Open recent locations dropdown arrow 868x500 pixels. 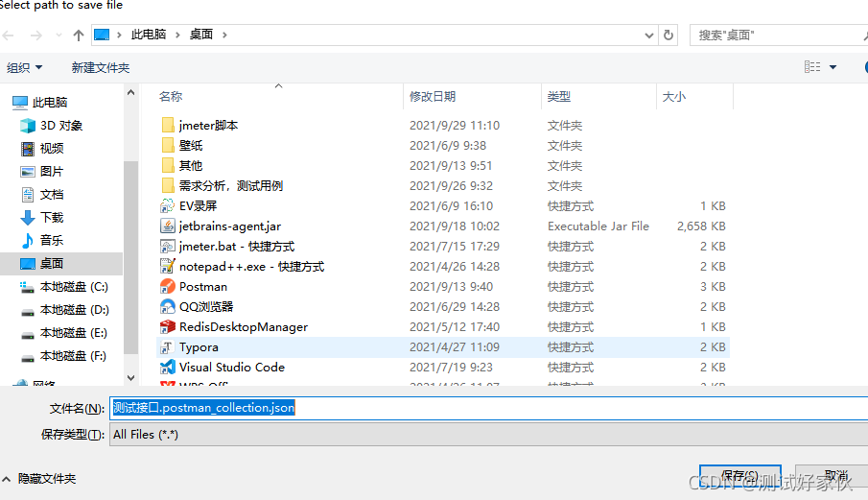(59, 36)
